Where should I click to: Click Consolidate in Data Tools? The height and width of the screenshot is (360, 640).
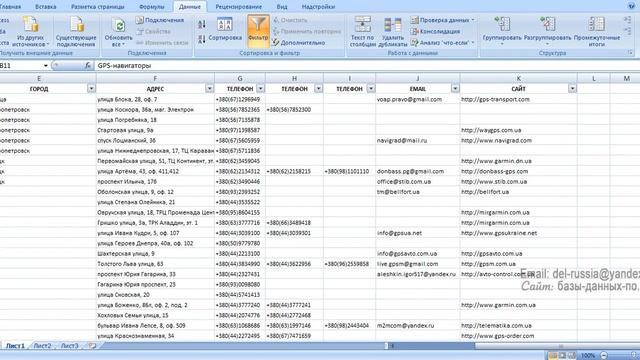coord(435,31)
